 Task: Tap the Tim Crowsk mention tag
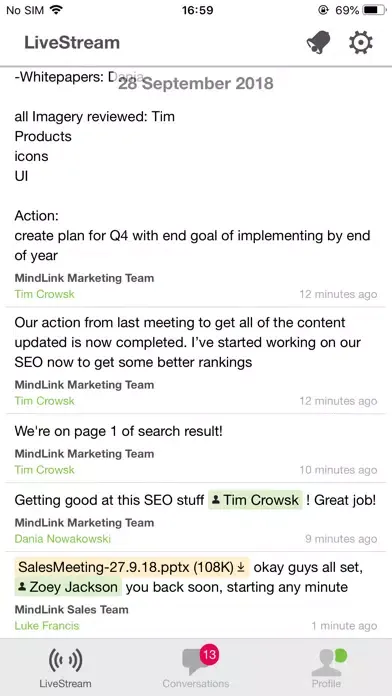point(255,500)
